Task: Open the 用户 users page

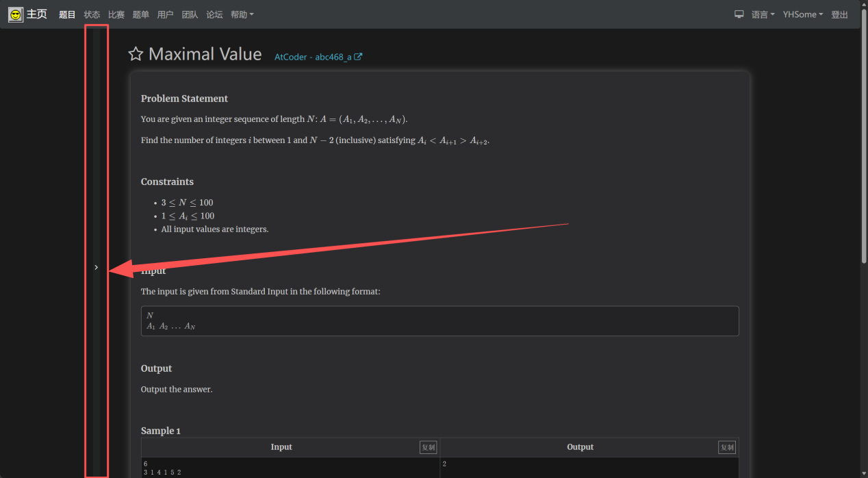Action: [165, 14]
